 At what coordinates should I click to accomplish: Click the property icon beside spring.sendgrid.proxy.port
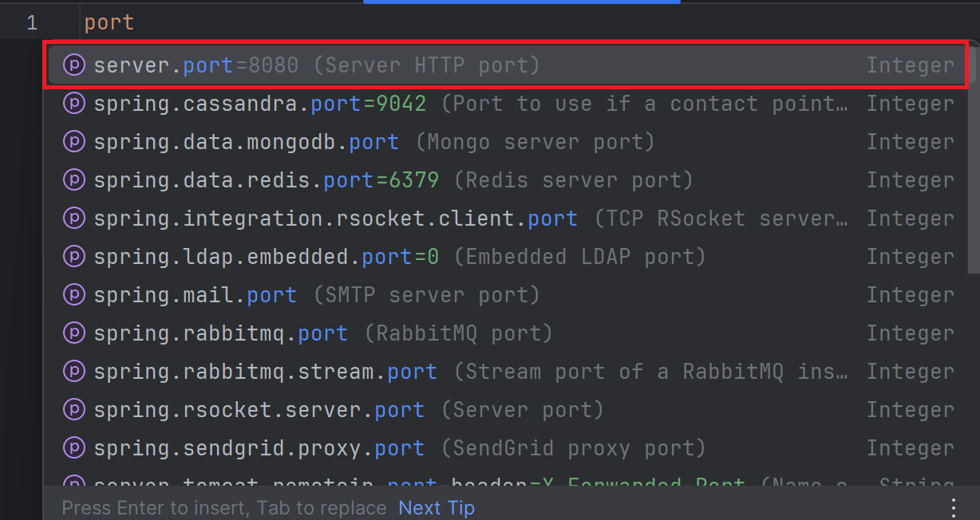click(x=73, y=448)
